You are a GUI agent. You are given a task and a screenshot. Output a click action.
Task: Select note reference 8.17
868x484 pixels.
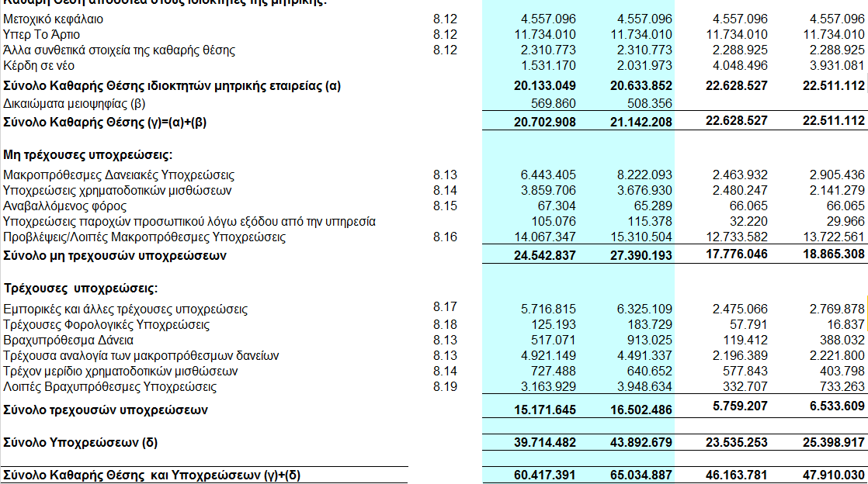click(x=445, y=307)
